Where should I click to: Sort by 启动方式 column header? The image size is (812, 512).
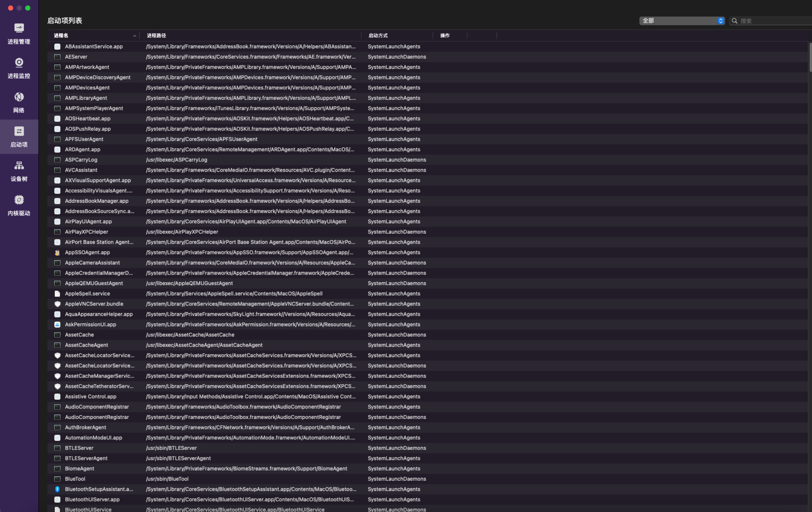[x=378, y=36]
